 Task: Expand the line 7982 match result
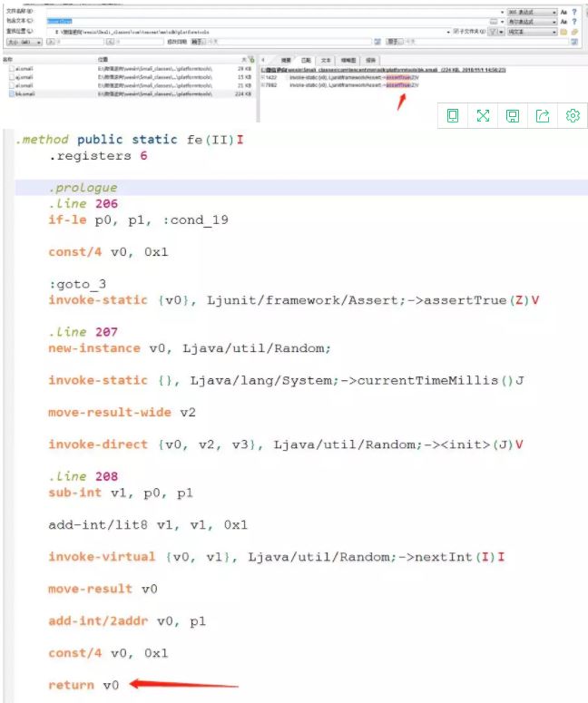(262, 84)
